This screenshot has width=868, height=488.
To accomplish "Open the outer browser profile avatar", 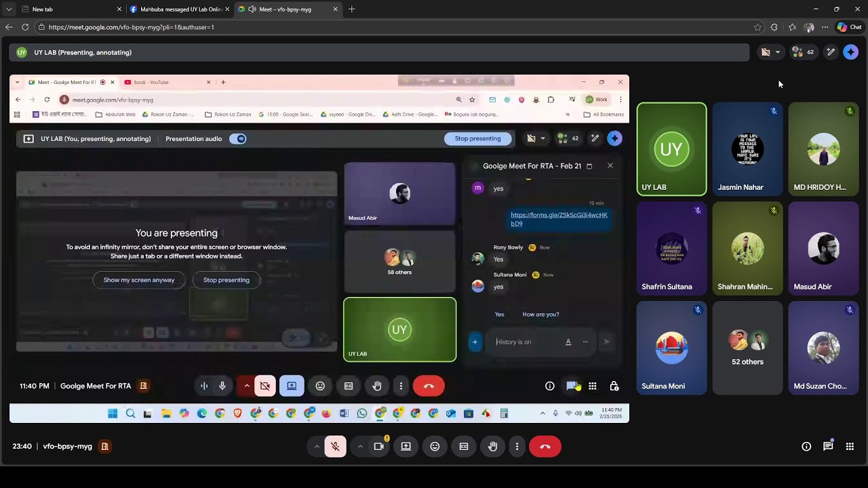I will [808, 27].
